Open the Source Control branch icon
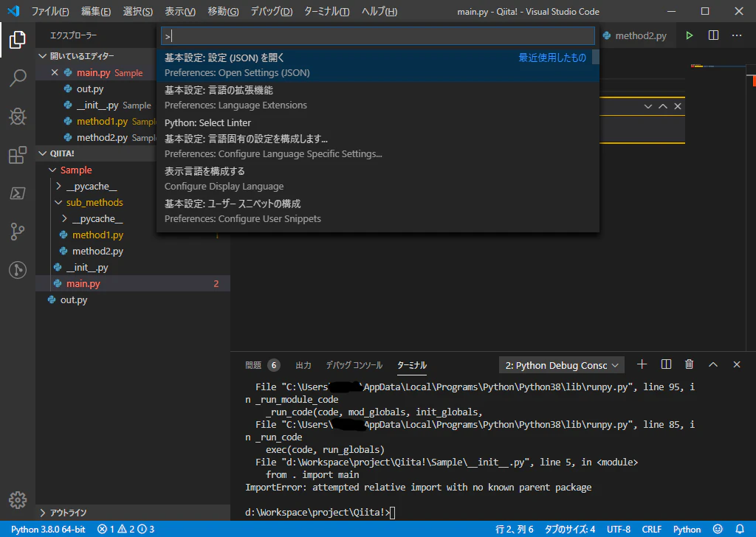The image size is (756, 537). tap(18, 232)
